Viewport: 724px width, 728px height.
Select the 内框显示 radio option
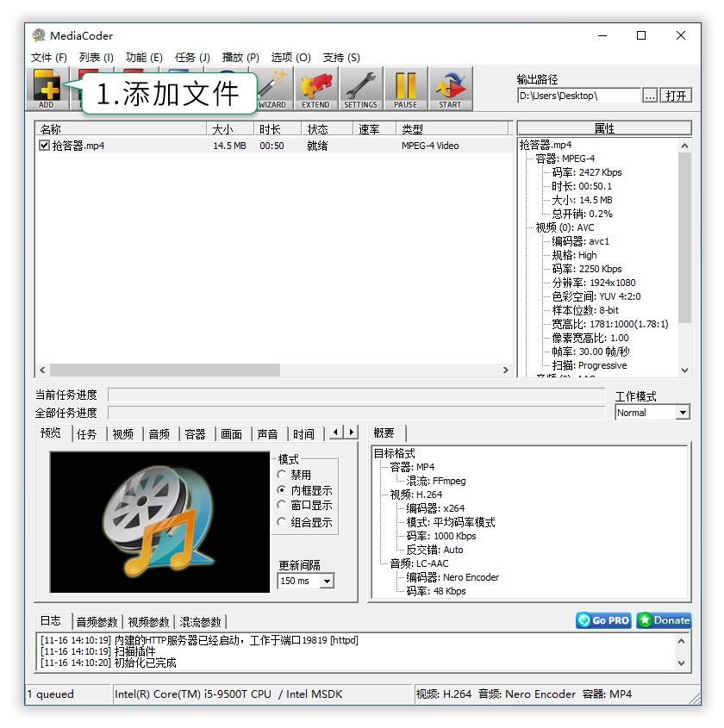click(x=281, y=490)
